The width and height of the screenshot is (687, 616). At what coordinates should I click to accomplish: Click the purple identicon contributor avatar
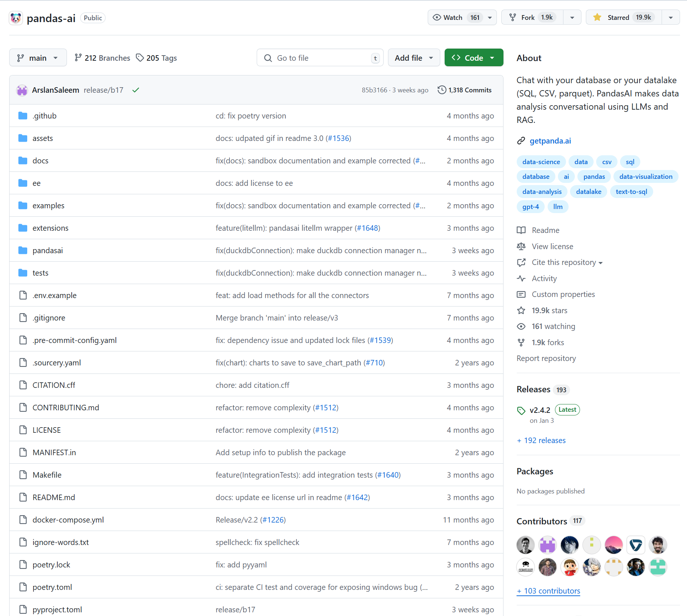click(548, 545)
